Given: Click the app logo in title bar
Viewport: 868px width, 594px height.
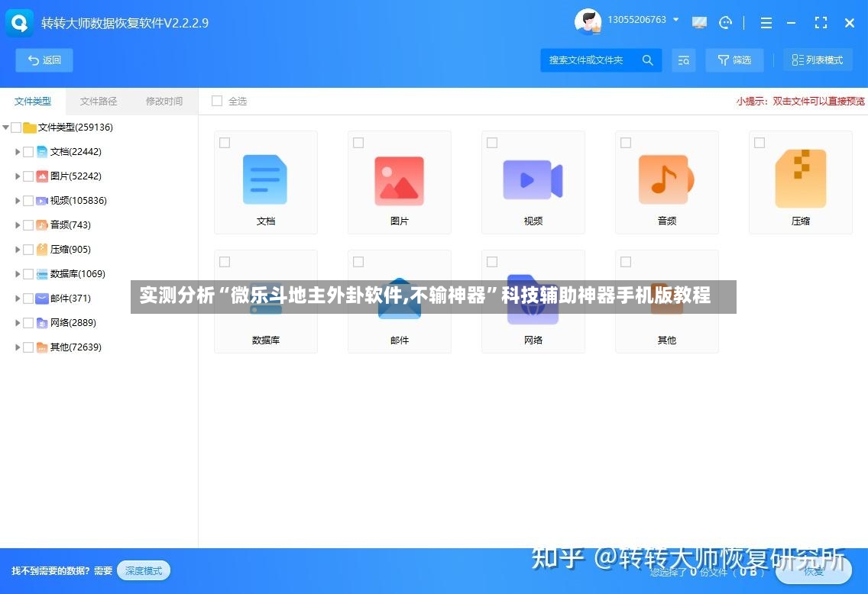Looking at the screenshot, I should [19, 23].
